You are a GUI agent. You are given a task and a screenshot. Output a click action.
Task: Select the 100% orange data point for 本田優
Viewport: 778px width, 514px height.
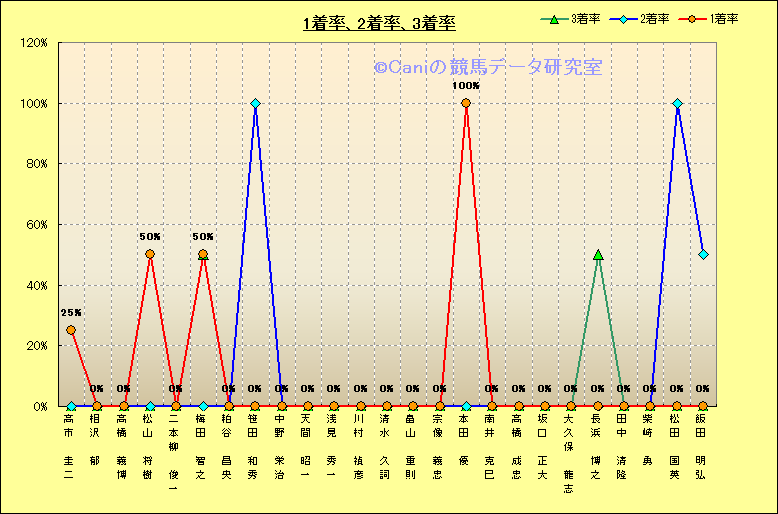(466, 103)
